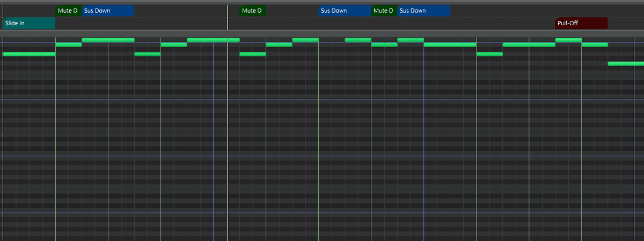This screenshot has height=241, width=644.
Task: Select the Pull-Off articulation block
Action: [x=581, y=23]
